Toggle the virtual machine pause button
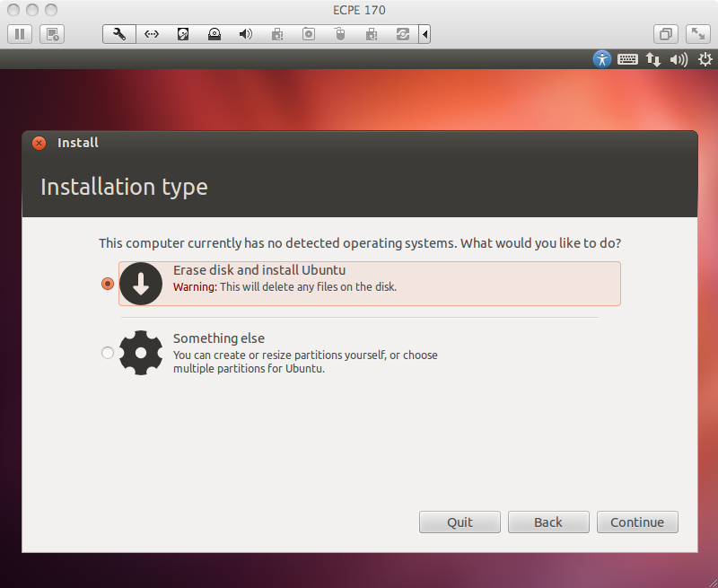Viewport: 718px width, 588px height. 20,33
